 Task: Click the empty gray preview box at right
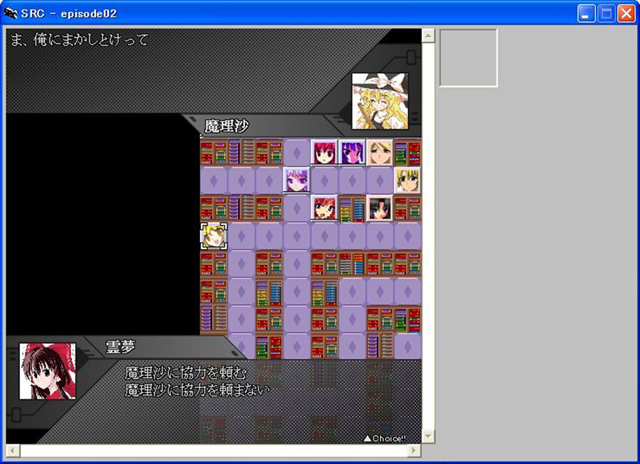point(468,58)
